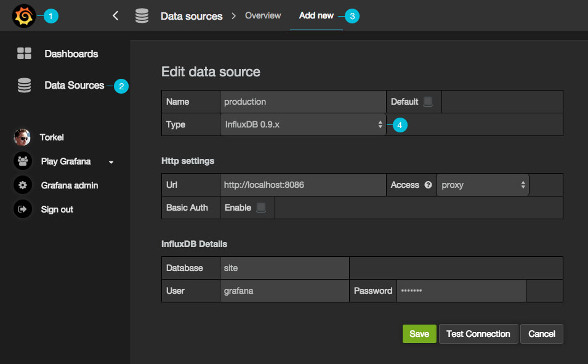
Task: Click the Sign out arrow icon
Action: tap(22, 209)
